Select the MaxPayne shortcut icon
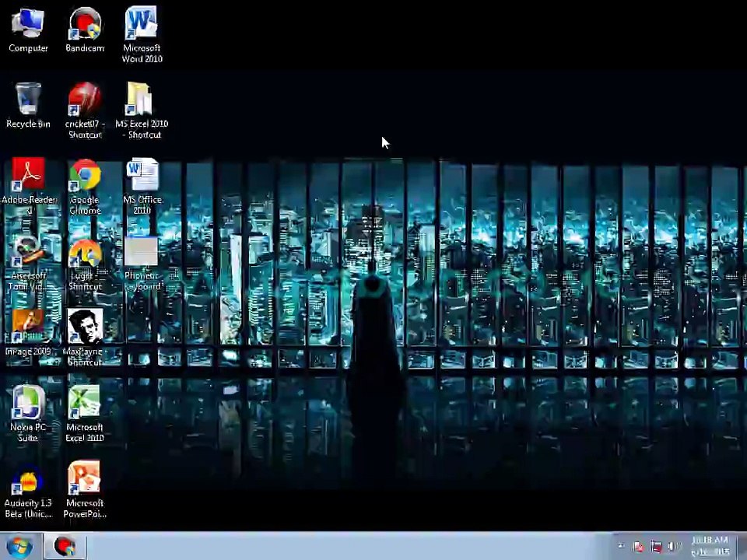The image size is (747, 560). click(x=85, y=326)
